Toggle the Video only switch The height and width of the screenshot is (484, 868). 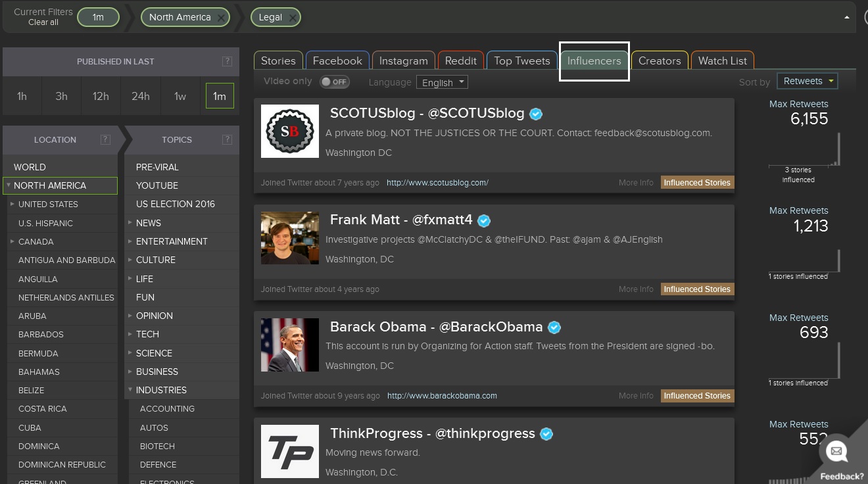coord(335,82)
